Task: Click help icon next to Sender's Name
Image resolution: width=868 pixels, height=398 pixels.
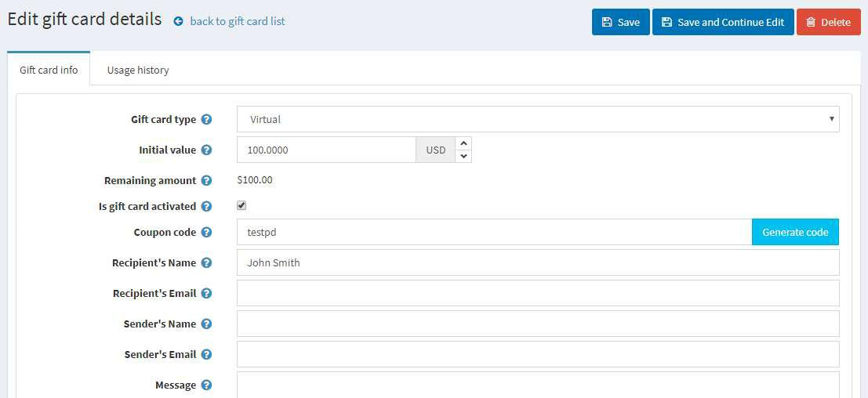Action: click(x=206, y=324)
